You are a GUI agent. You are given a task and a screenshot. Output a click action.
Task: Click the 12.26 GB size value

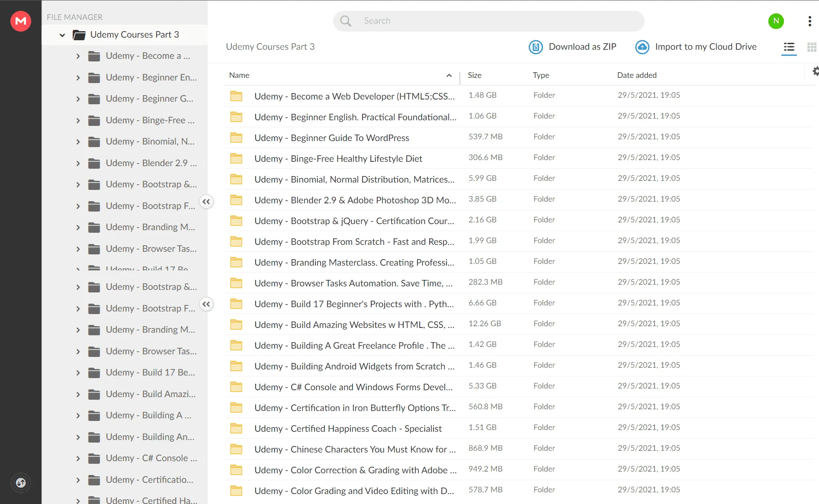485,324
